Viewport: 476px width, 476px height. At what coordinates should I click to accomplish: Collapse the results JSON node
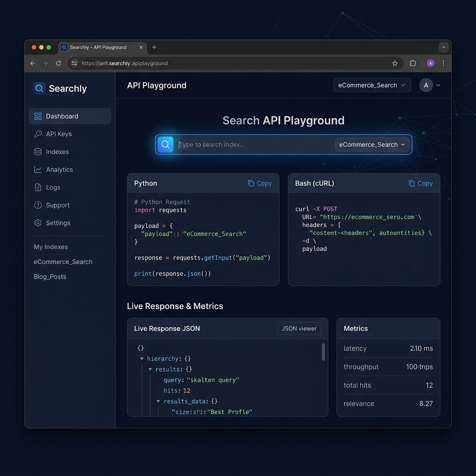pos(150,369)
